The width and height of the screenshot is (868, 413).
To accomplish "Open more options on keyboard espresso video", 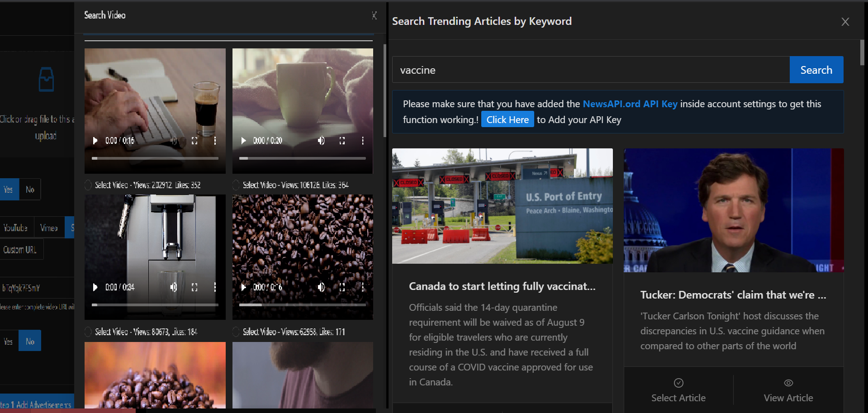I will coord(215,141).
